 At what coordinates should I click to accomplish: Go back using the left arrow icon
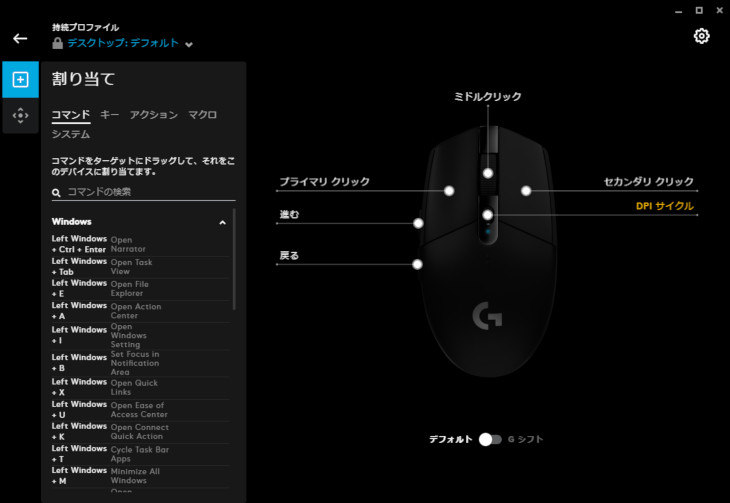point(20,38)
